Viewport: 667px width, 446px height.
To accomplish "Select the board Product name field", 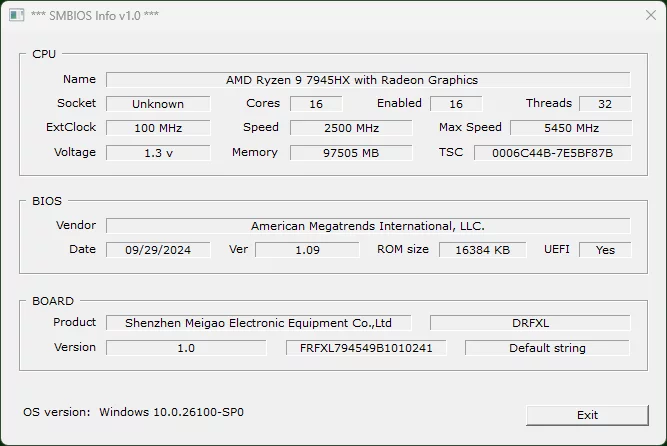I will coord(267,323).
